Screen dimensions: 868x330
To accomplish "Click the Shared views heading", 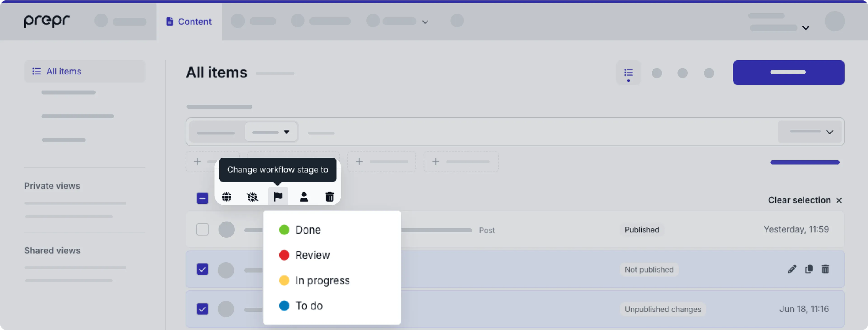I will point(52,250).
